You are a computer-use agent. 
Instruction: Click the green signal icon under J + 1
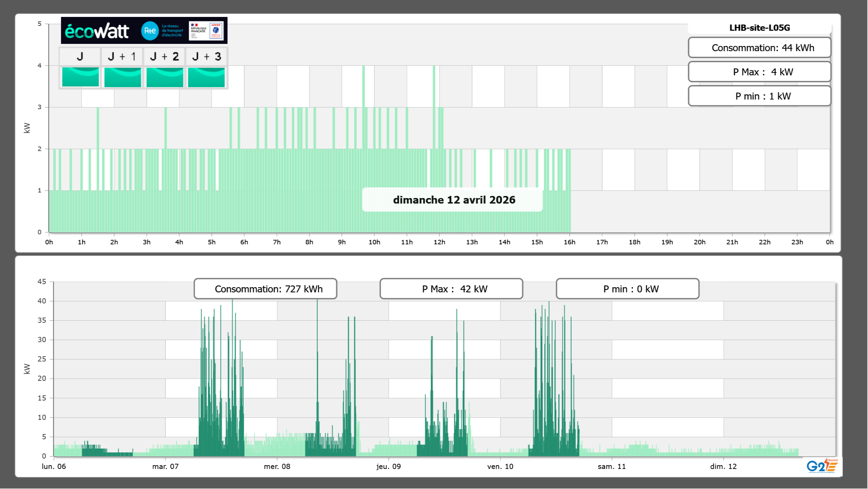122,77
